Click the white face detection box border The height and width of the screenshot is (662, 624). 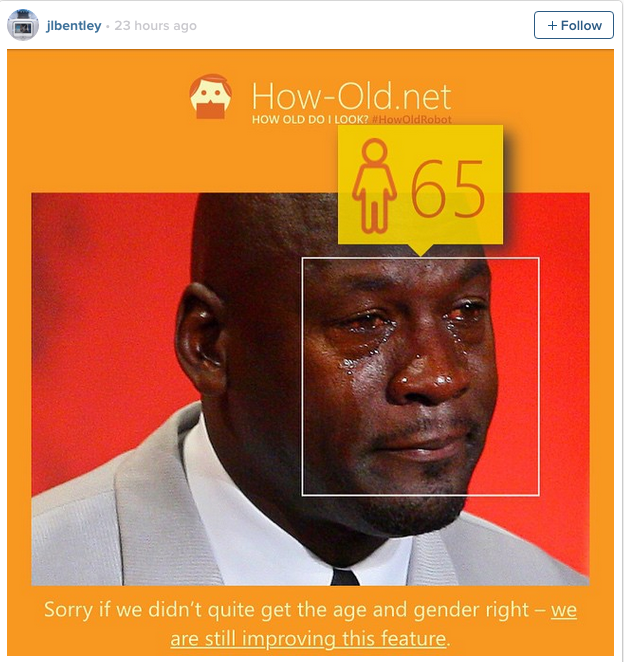tap(421, 258)
